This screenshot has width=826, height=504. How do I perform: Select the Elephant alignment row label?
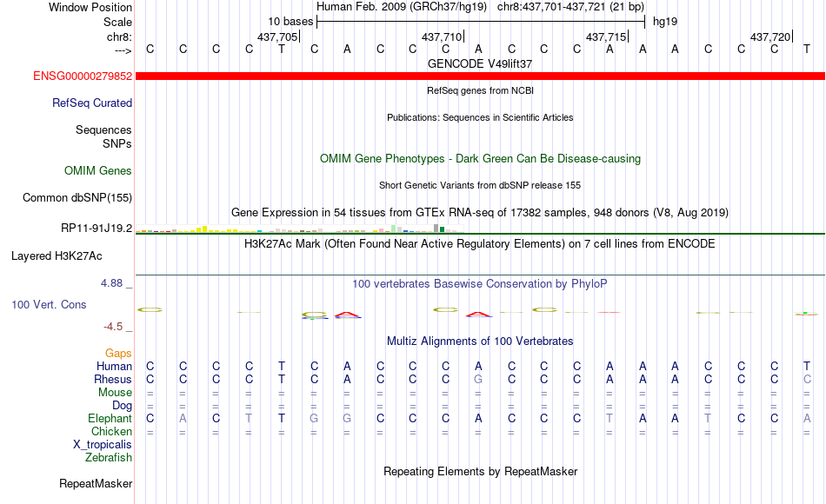[110, 418]
